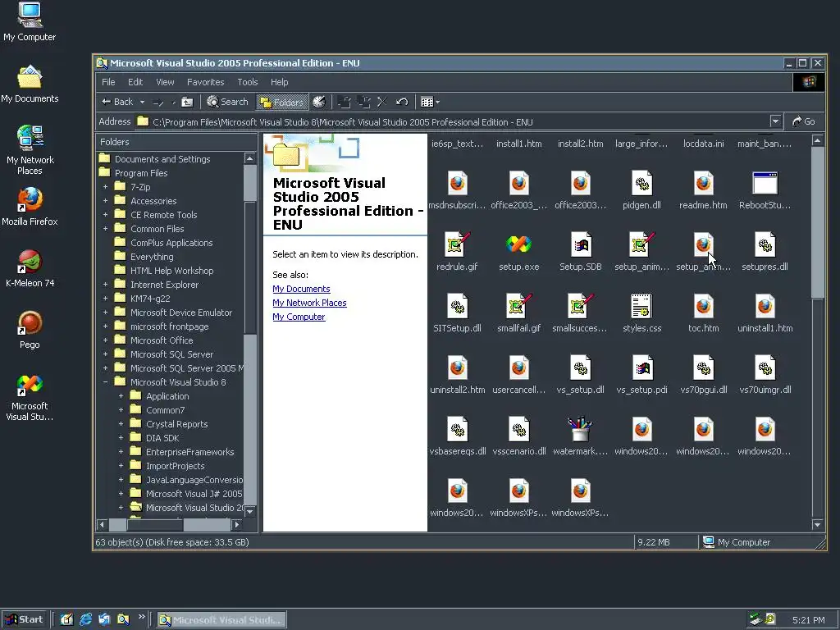Show hidden quick launch items via chevron

[x=141, y=617]
